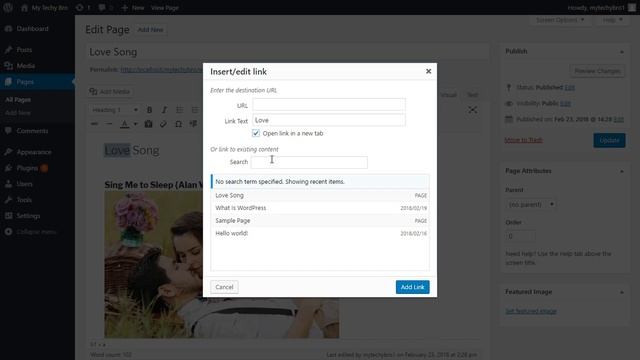The height and width of the screenshot is (360, 640).
Task: Click the Add Media button
Action: pos(110,91)
